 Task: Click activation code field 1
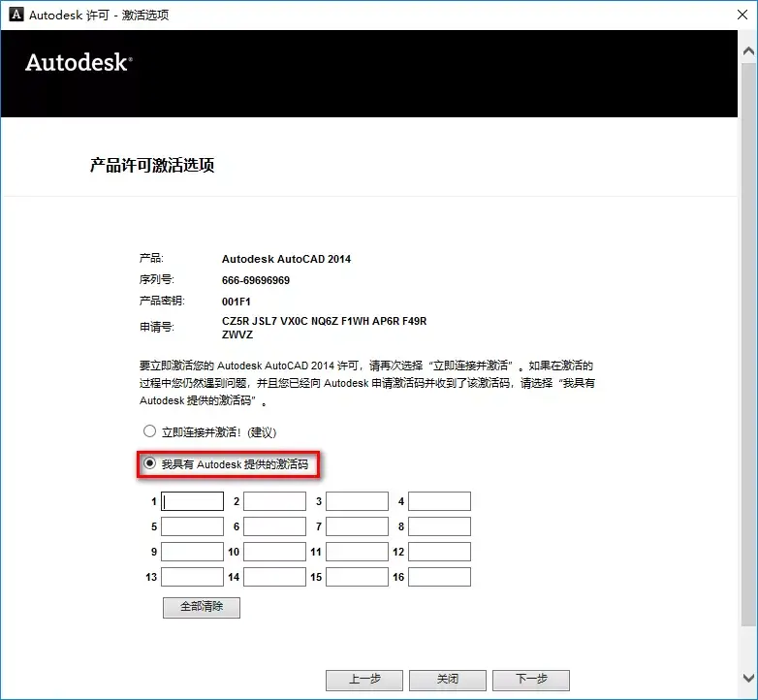point(192,501)
